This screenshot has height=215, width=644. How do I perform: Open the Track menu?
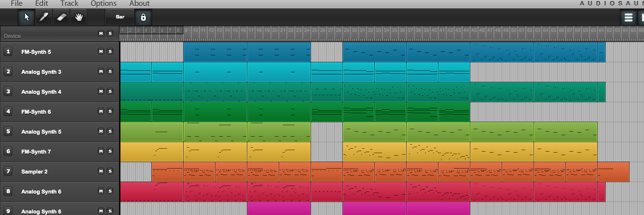[x=69, y=3]
